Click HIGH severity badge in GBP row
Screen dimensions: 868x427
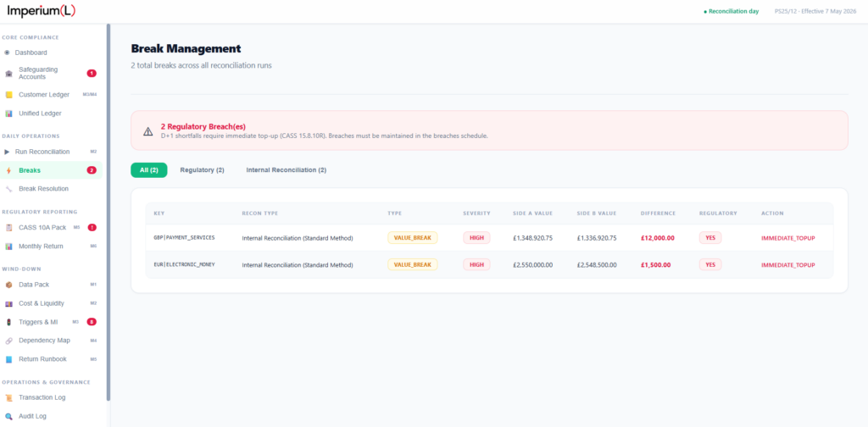coord(476,238)
